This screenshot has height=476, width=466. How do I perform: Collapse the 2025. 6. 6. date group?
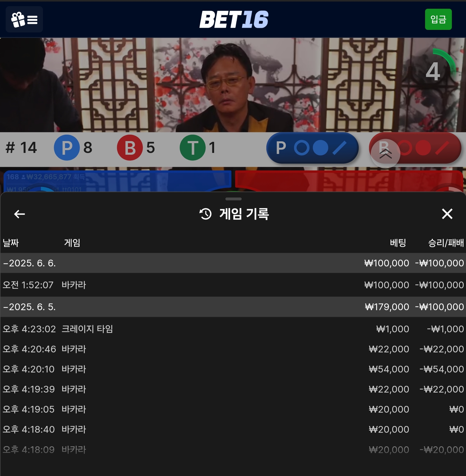tap(233, 263)
